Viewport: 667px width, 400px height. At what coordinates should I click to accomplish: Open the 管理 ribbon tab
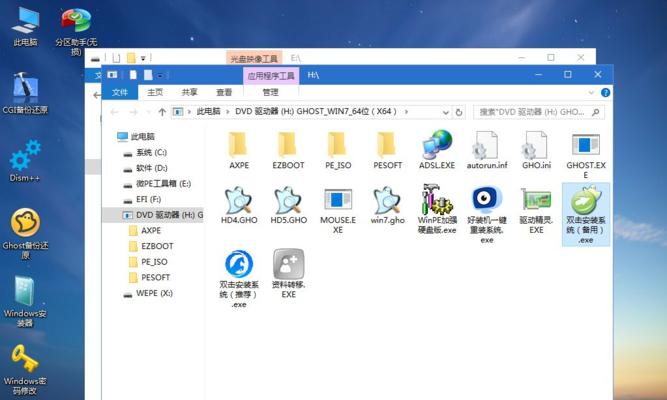270,92
